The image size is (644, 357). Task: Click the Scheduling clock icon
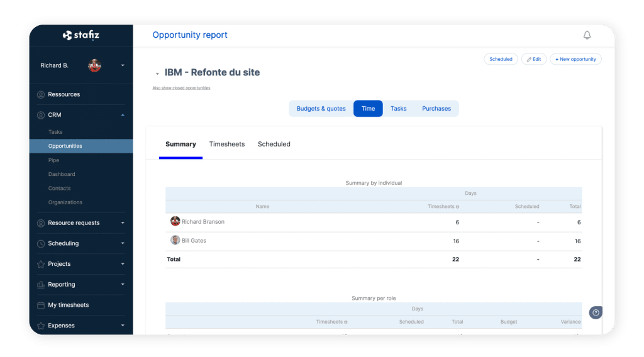[x=41, y=243]
